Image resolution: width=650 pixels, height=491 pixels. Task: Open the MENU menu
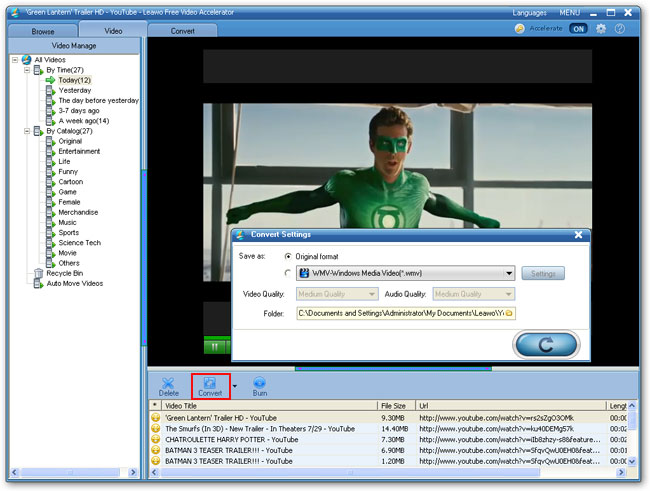coord(570,13)
